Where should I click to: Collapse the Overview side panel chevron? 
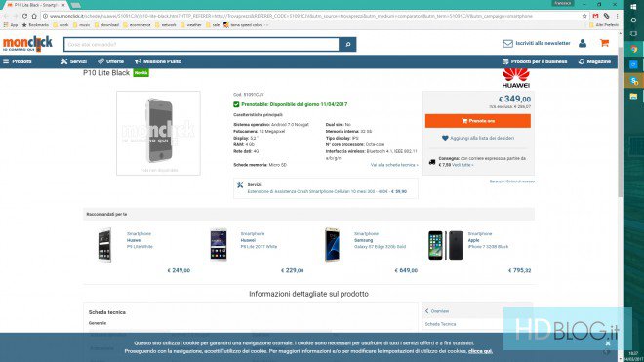point(427,311)
